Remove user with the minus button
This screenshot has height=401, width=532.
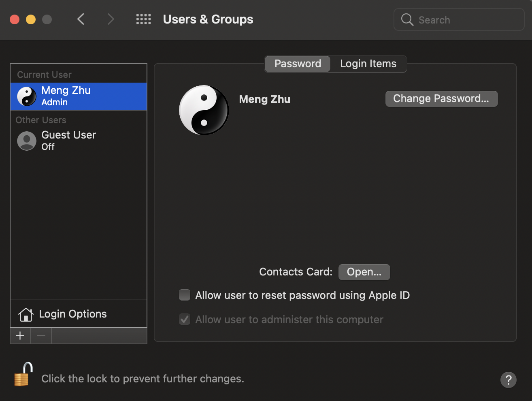41,336
